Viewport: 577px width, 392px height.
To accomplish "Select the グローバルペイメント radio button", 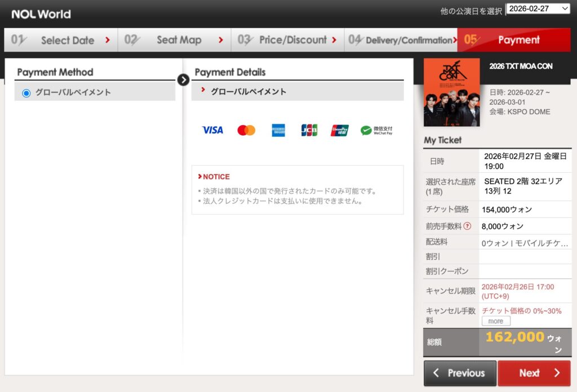I will click(26, 93).
